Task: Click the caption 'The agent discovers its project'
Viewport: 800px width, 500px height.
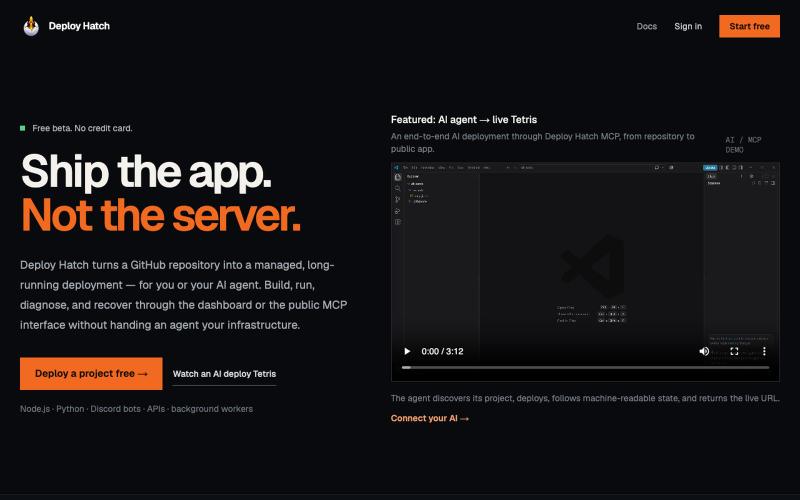Action: click(x=585, y=398)
